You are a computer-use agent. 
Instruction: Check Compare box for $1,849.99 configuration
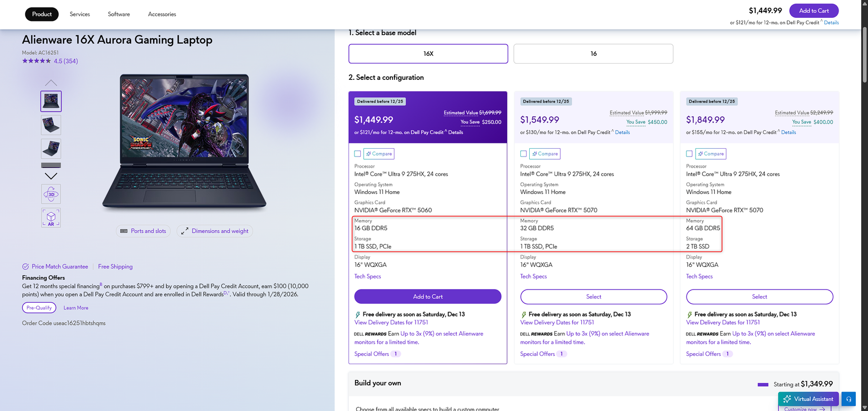pos(689,153)
